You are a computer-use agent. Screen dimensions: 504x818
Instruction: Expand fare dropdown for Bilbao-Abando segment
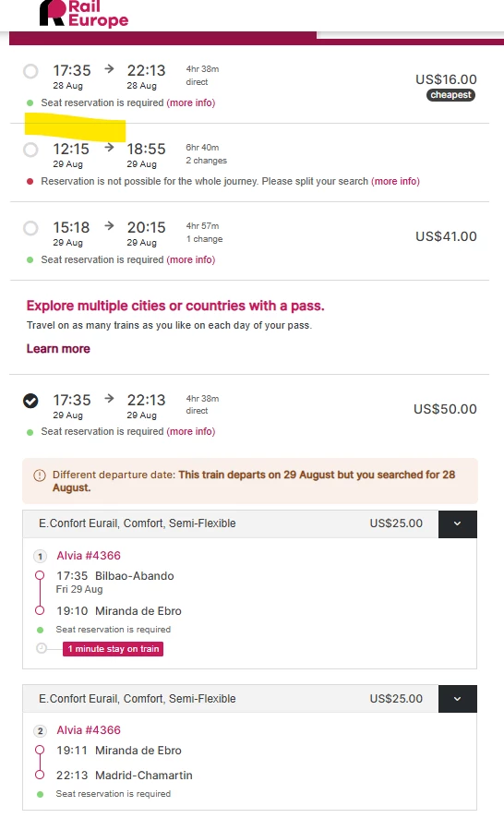[458, 523]
